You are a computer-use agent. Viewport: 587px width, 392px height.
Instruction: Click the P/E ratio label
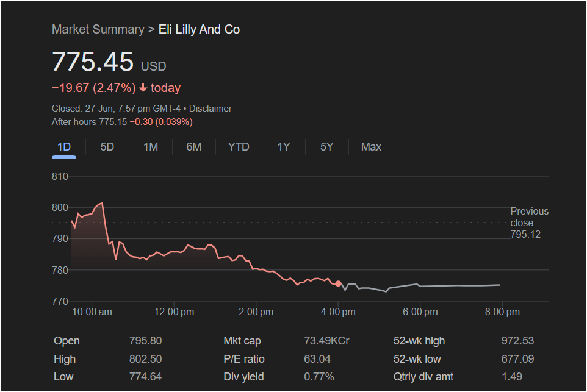click(x=244, y=359)
